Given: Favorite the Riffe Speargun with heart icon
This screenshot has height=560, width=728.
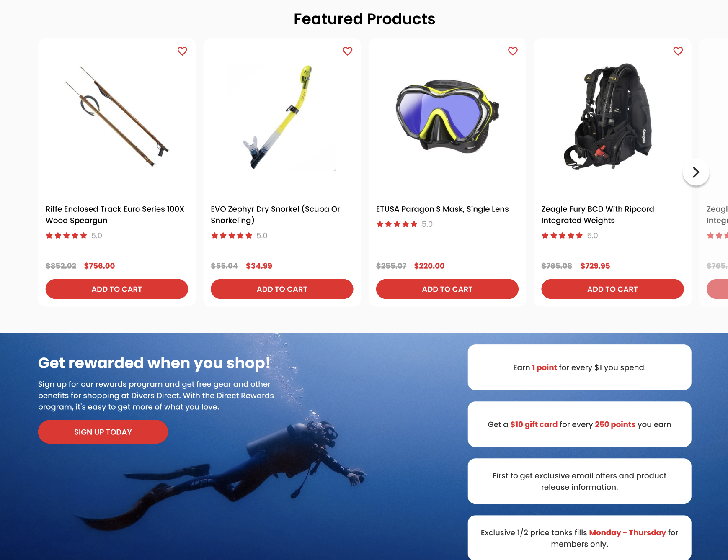Looking at the screenshot, I should [182, 51].
